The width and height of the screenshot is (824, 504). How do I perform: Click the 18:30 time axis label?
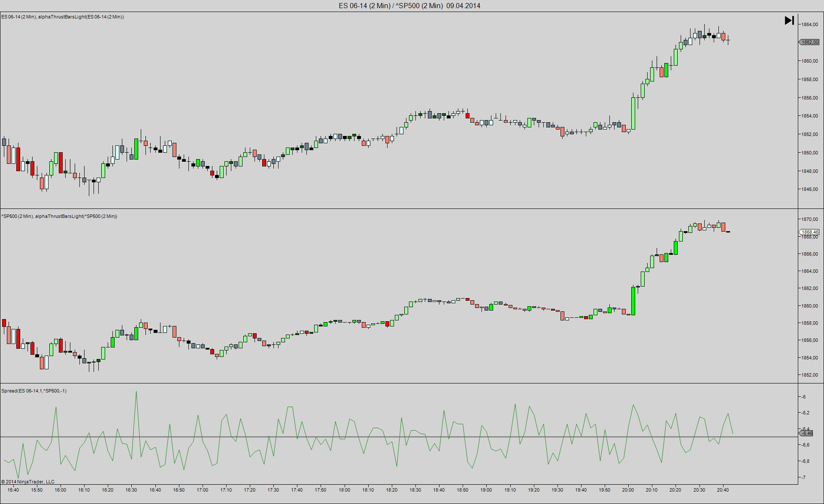point(415,490)
